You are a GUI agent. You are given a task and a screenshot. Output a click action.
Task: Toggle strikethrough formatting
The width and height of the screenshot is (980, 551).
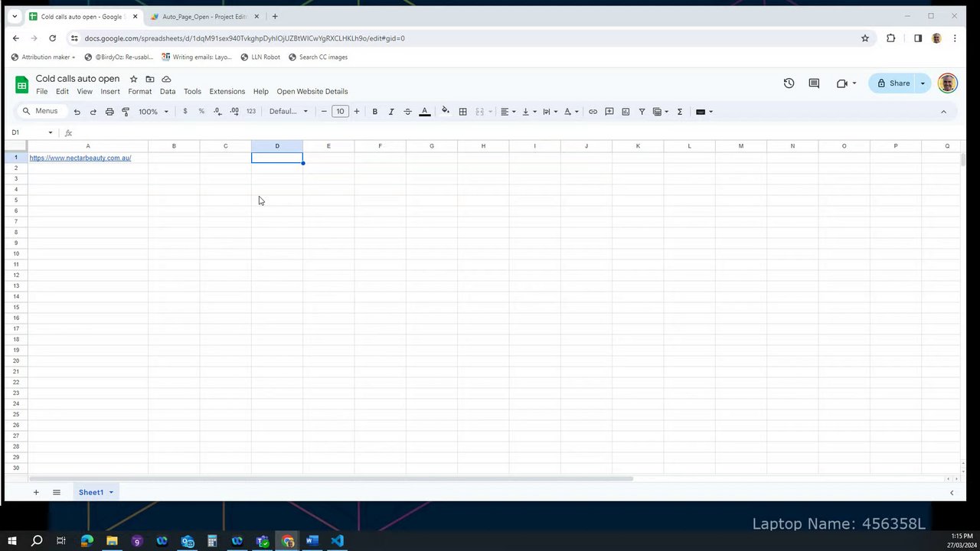click(407, 112)
